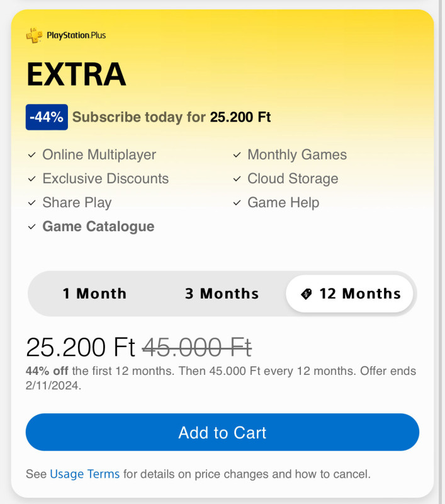Open the Usage Terms link
The image size is (445, 504).
(x=84, y=474)
